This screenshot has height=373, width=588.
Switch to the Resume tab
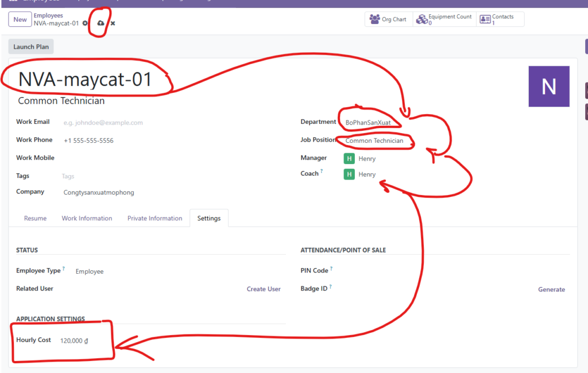35,218
